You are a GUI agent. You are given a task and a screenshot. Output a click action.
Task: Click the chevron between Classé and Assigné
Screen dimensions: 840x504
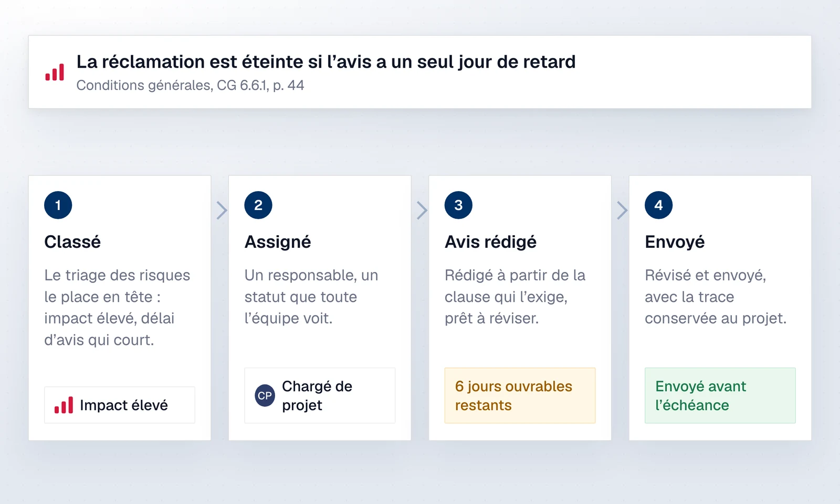(222, 210)
